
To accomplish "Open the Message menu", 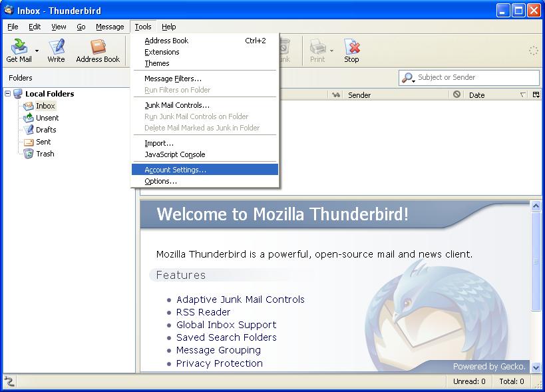I will 110,27.
